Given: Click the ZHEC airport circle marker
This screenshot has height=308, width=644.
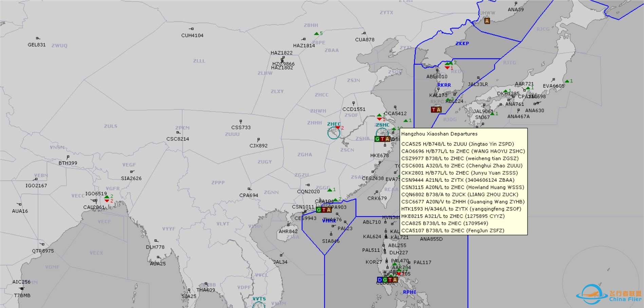Looking at the screenshot, I should (x=334, y=133).
